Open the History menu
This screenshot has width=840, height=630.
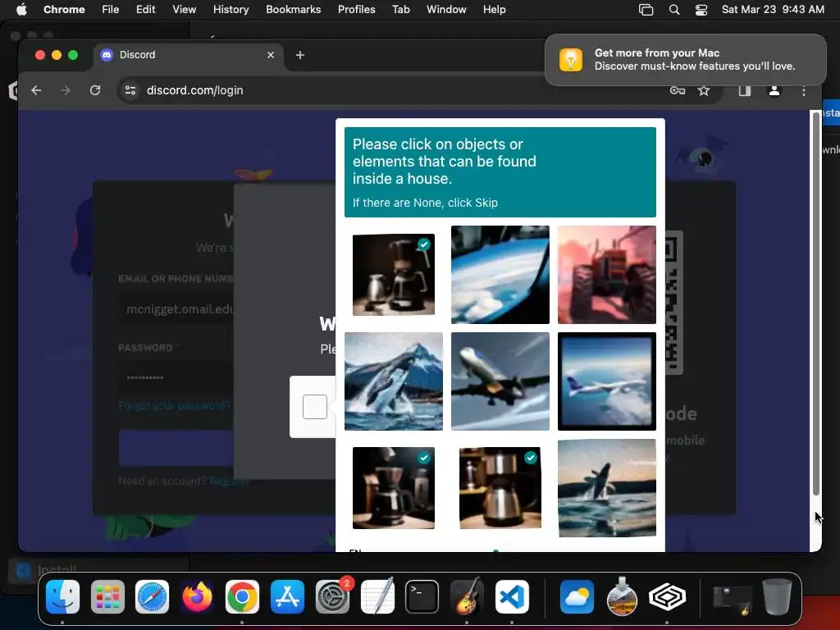point(231,10)
